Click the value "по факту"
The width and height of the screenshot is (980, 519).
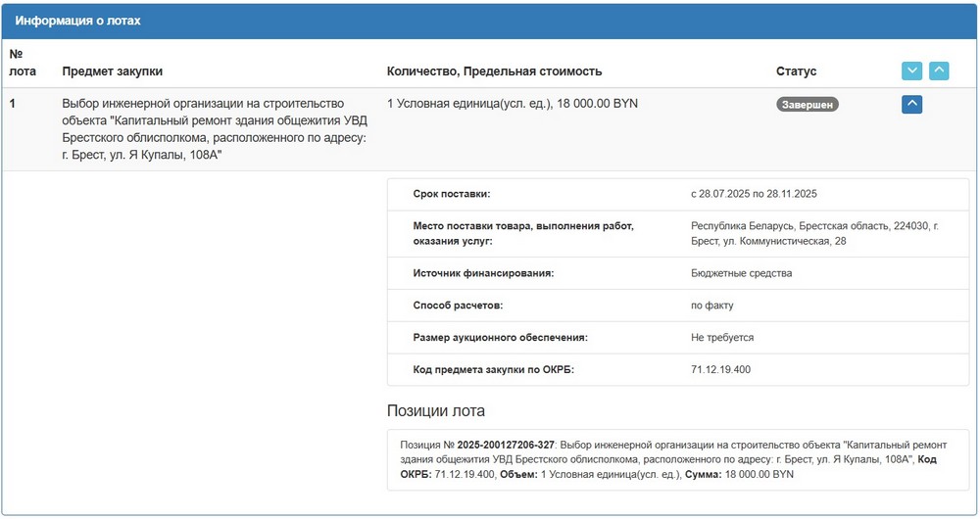[x=711, y=306]
